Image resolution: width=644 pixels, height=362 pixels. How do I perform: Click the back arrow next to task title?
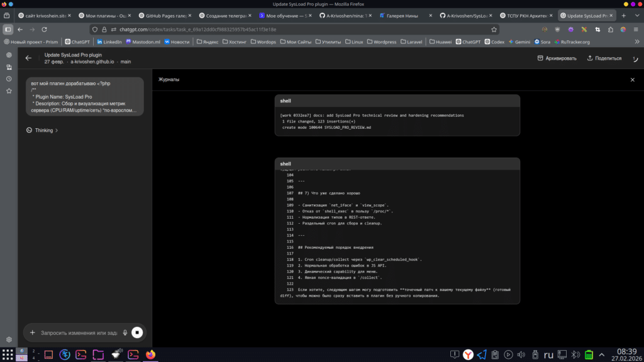29,58
